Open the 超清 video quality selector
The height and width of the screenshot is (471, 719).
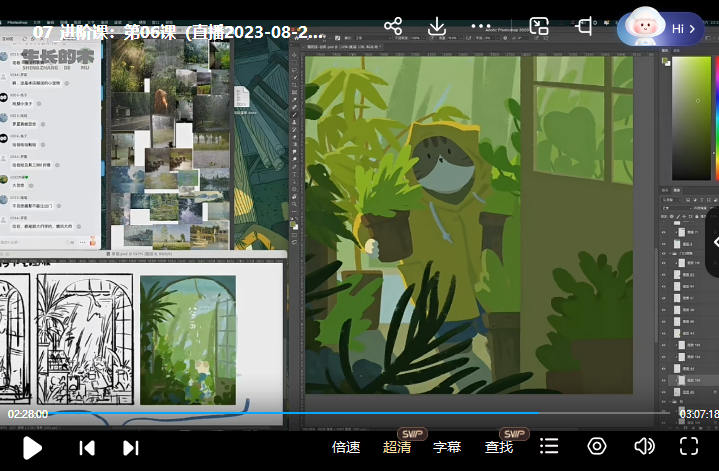[x=397, y=447]
